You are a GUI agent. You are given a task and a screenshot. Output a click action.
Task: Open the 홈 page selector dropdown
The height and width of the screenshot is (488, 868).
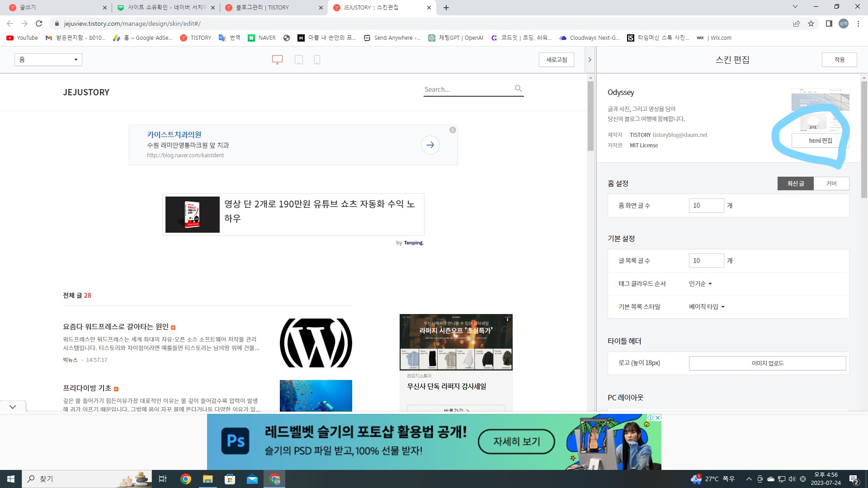pos(48,60)
